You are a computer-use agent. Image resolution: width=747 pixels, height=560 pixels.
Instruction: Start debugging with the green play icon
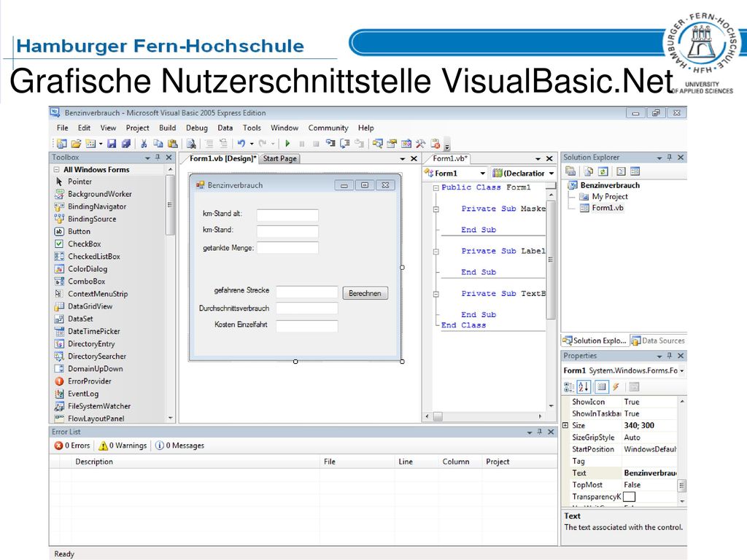[287, 144]
